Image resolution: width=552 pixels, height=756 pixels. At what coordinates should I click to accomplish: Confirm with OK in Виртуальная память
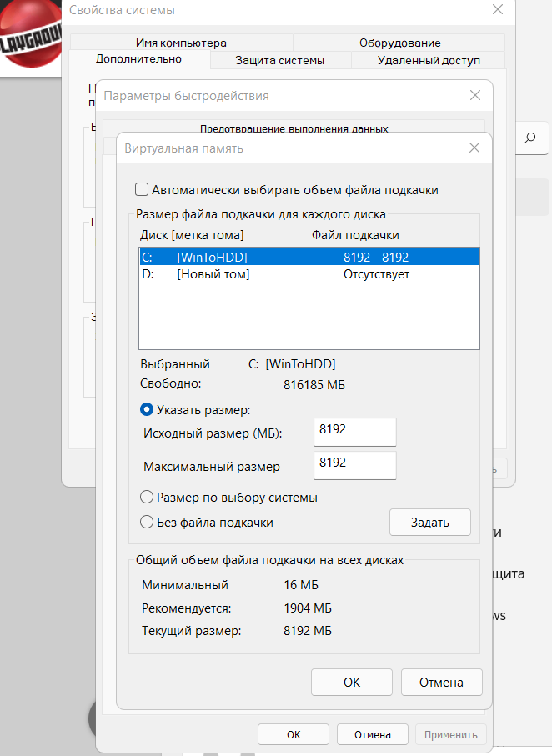pos(351,682)
